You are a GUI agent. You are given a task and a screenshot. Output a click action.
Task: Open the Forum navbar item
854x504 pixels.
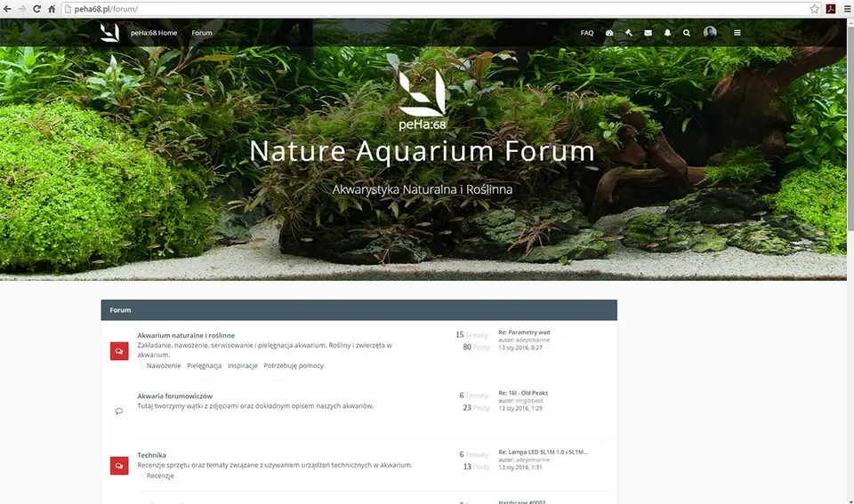click(202, 33)
